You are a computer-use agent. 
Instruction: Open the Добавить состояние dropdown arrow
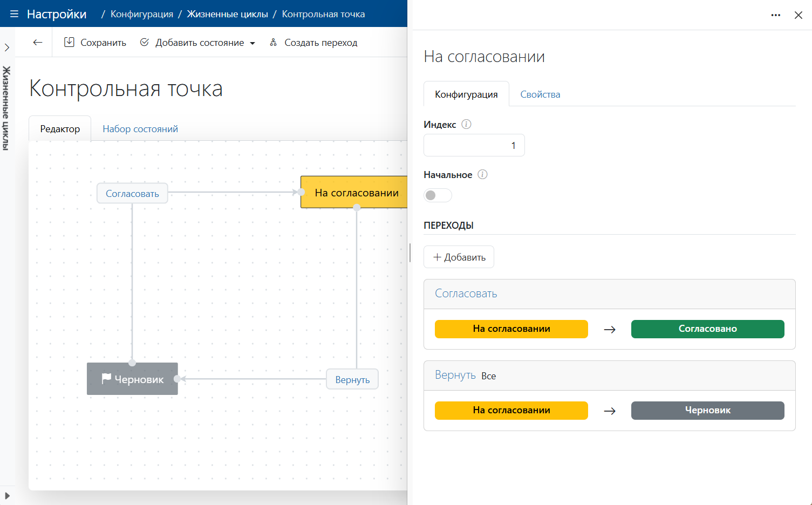(x=253, y=43)
